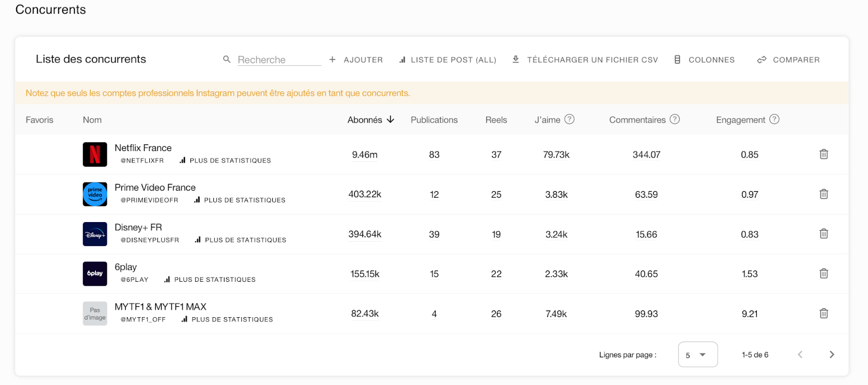Viewport: 868px width, 385px height.
Task: Toggle sort arrow on Abonnés column
Action: pyautogui.click(x=390, y=119)
